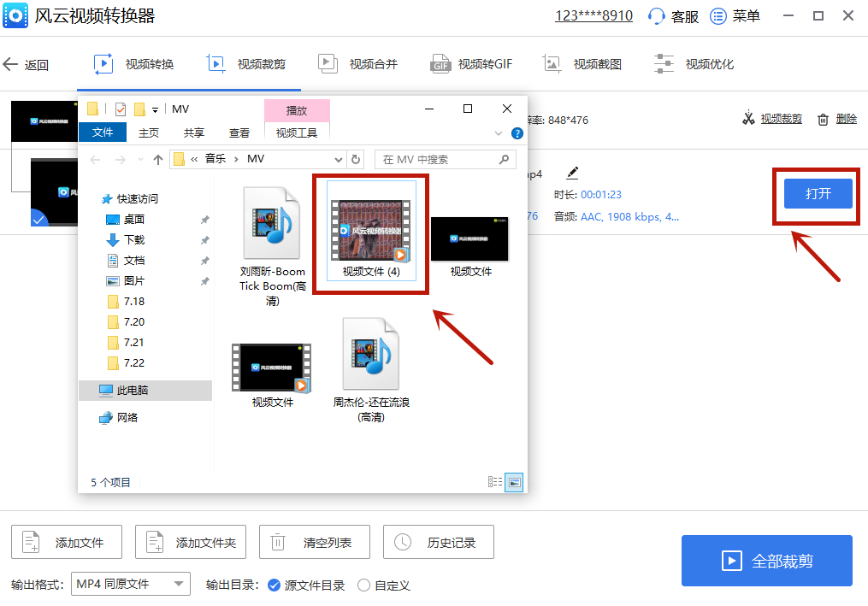Click the 添加文件夹 button
This screenshot has height=606, width=868.
[191, 542]
